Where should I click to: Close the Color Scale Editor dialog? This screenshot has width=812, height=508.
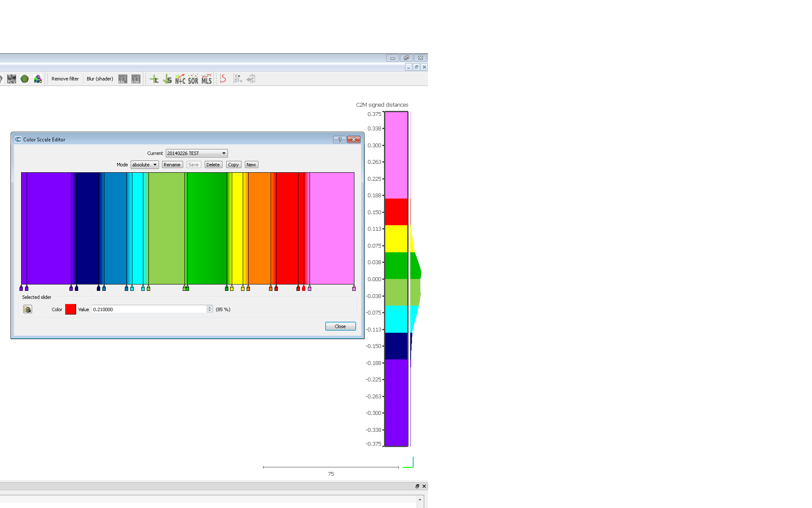coord(340,326)
